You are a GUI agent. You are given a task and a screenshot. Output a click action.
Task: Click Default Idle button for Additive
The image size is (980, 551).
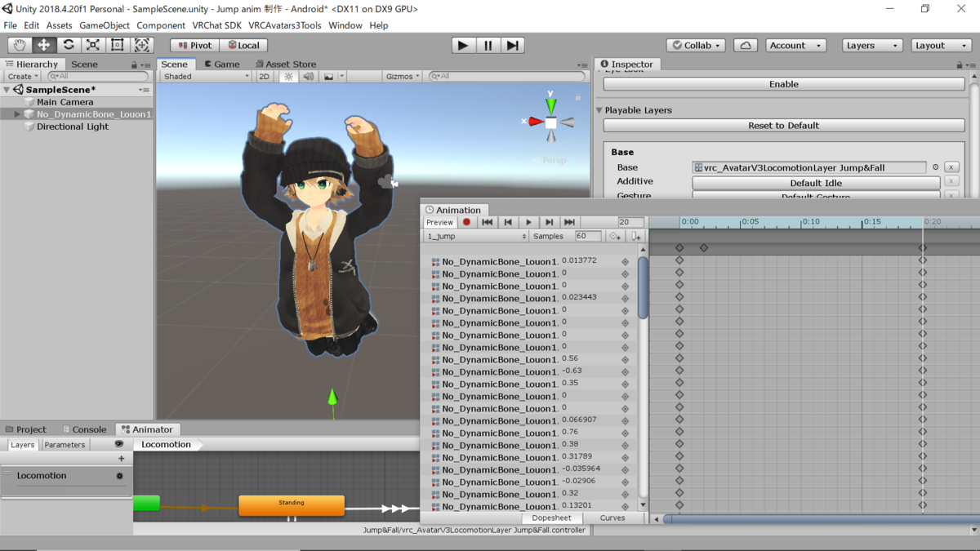pos(816,183)
